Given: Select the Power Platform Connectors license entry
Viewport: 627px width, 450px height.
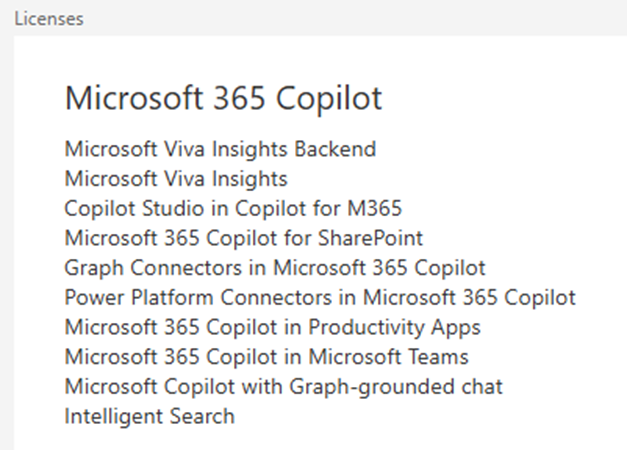Looking at the screenshot, I should pos(319,297).
